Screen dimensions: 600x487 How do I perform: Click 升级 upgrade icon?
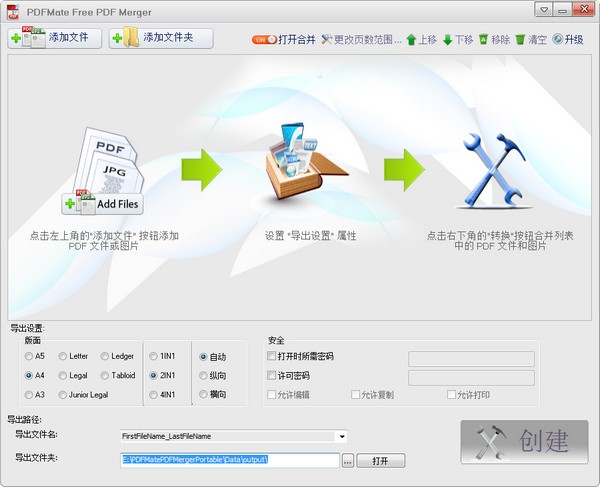[x=567, y=40]
